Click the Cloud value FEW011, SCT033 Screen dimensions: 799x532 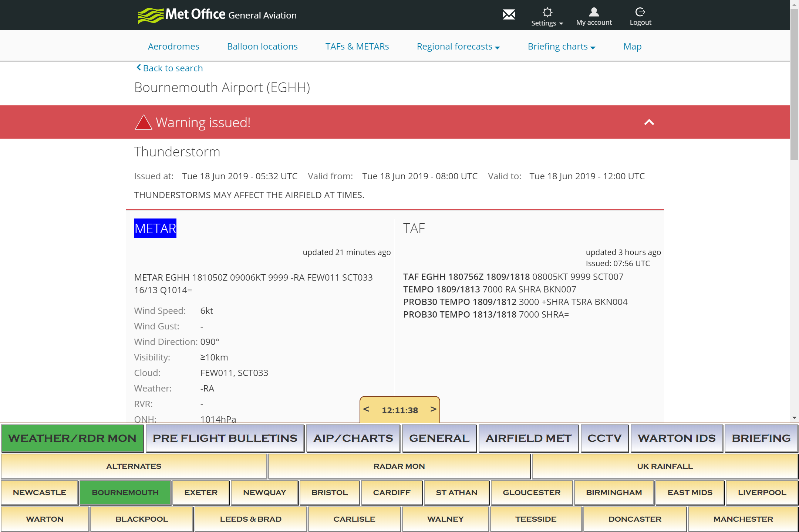click(234, 373)
